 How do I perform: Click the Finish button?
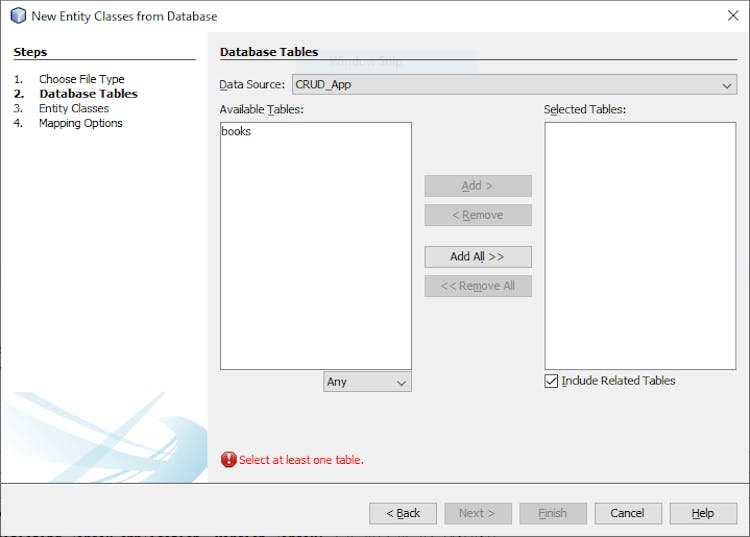click(552, 513)
